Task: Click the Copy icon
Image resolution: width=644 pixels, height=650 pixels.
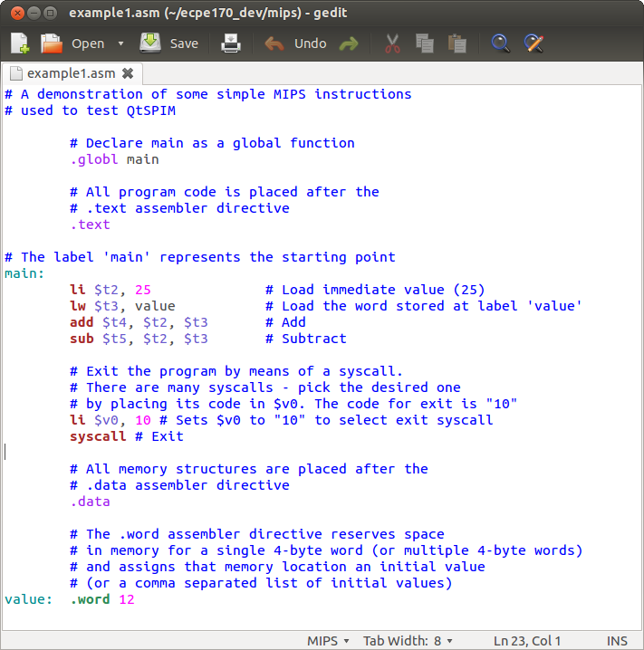Action: click(x=424, y=43)
